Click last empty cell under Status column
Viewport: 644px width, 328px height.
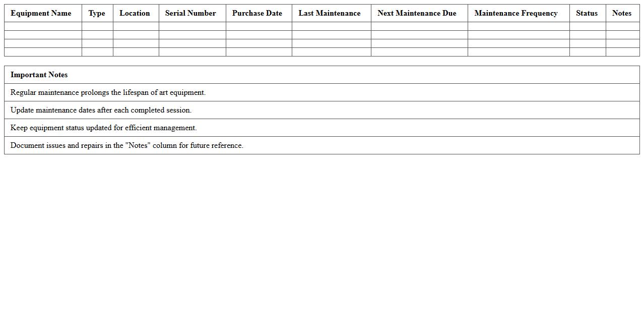(587, 52)
